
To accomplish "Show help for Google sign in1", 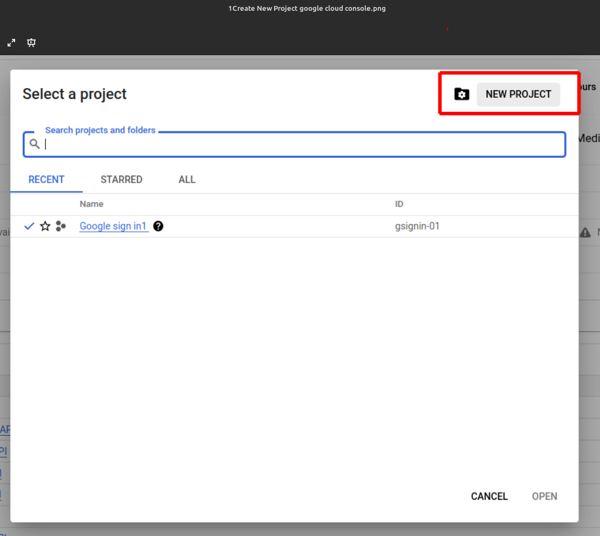I will click(158, 226).
